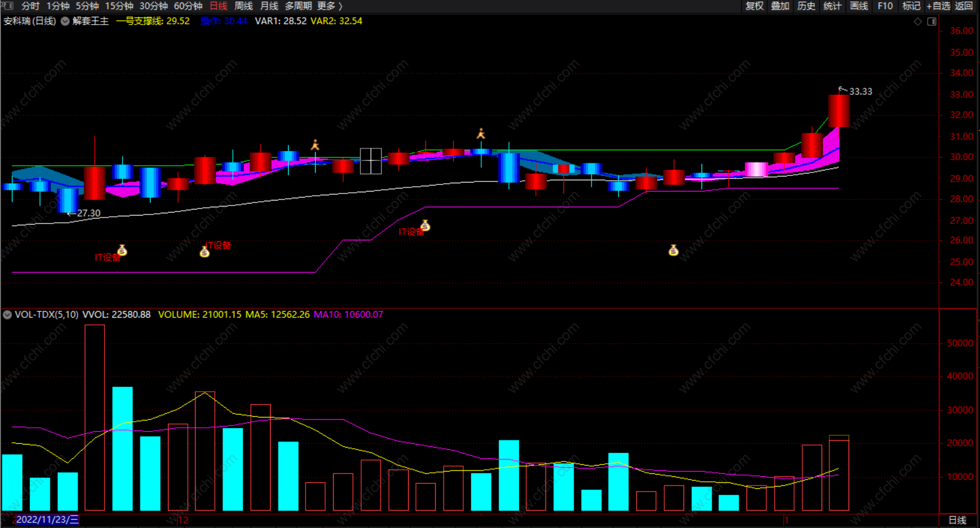Viewport: 980px width, 528px height.
Task: Click the 操作: 30.44 value
Action: (x=223, y=21)
